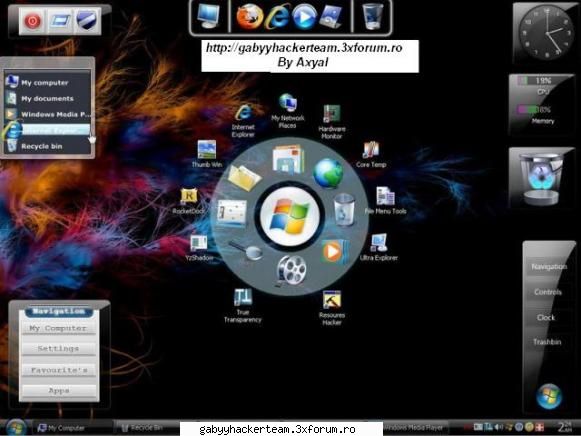Select highlighted Internet Explorer menu entry
This screenshot has width=581, height=436.
(x=47, y=130)
